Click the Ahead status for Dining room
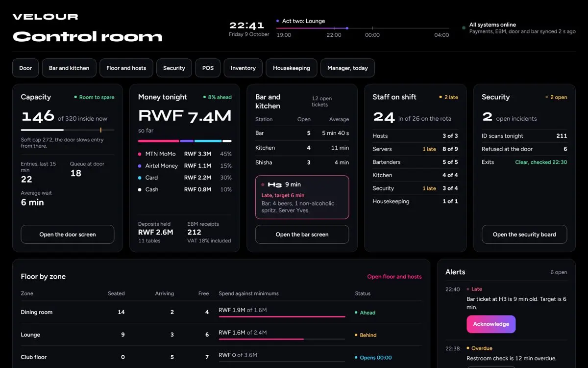This screenshot has width=588, height=368. [x=366, y=313]
